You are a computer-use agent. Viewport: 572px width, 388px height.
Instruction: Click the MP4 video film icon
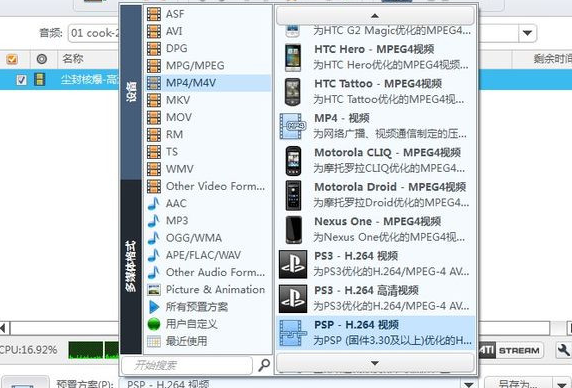[293, 126]
